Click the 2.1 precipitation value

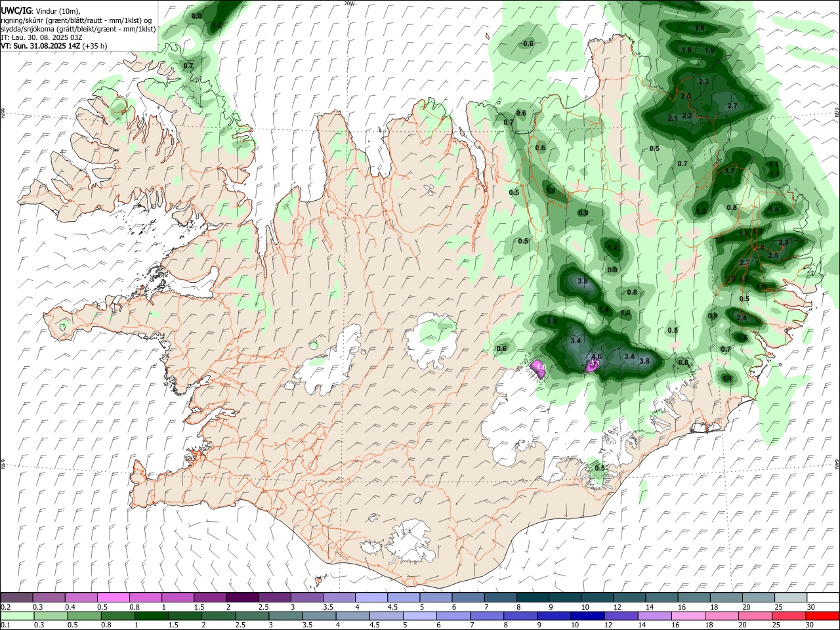click(x=672, y=119)
